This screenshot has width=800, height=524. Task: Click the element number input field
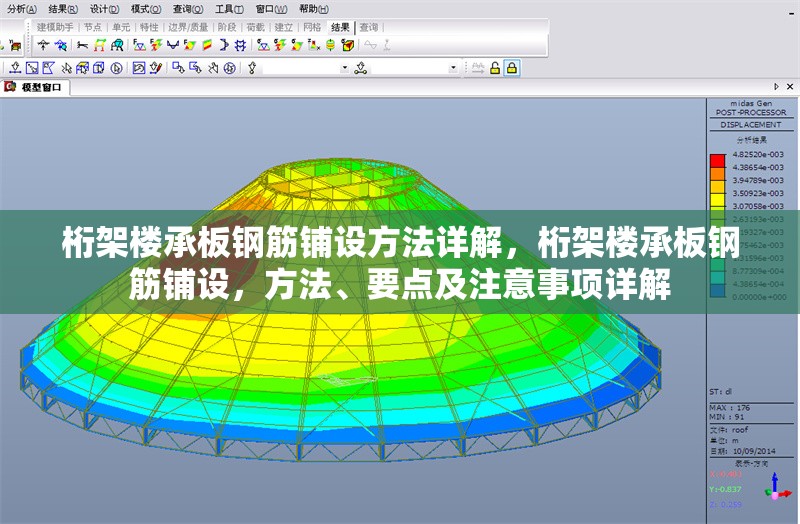(410, 68)
